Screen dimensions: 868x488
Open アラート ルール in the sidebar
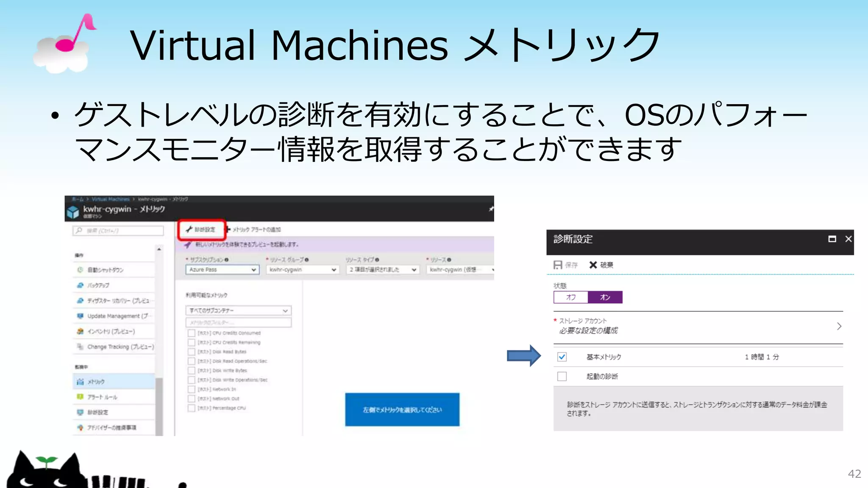[114, 397]
